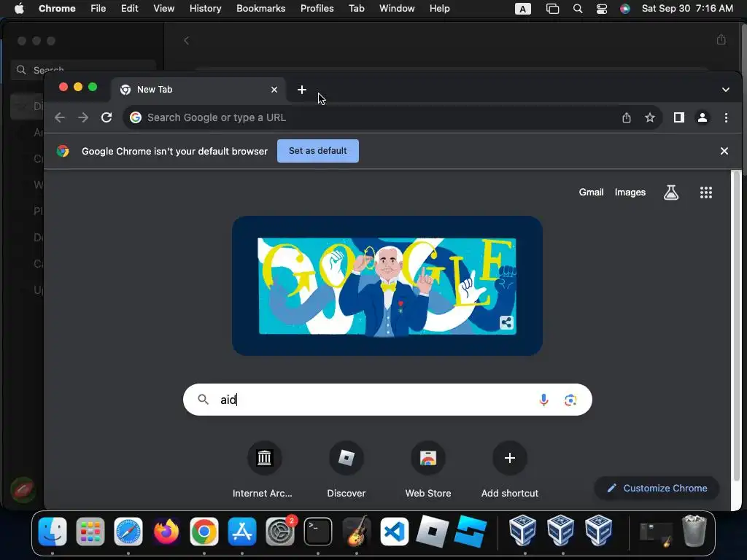Open Google Images link

click(630, 192)
